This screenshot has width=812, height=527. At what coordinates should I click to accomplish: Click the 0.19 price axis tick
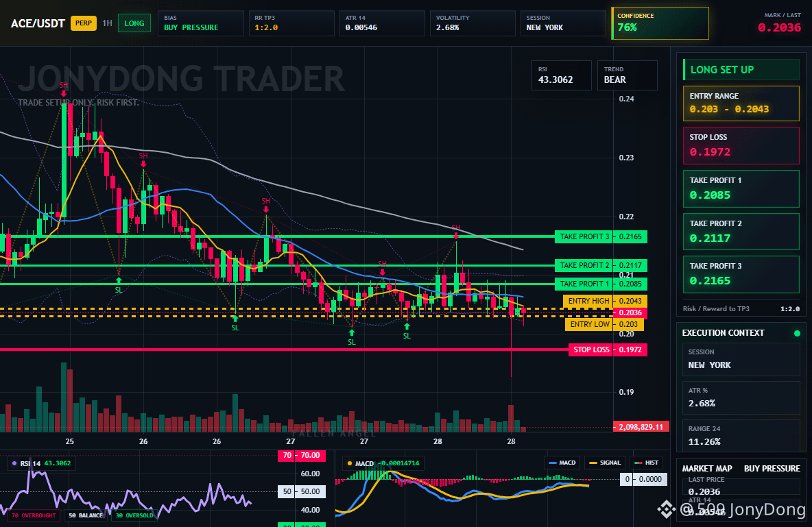click(627, 392)
